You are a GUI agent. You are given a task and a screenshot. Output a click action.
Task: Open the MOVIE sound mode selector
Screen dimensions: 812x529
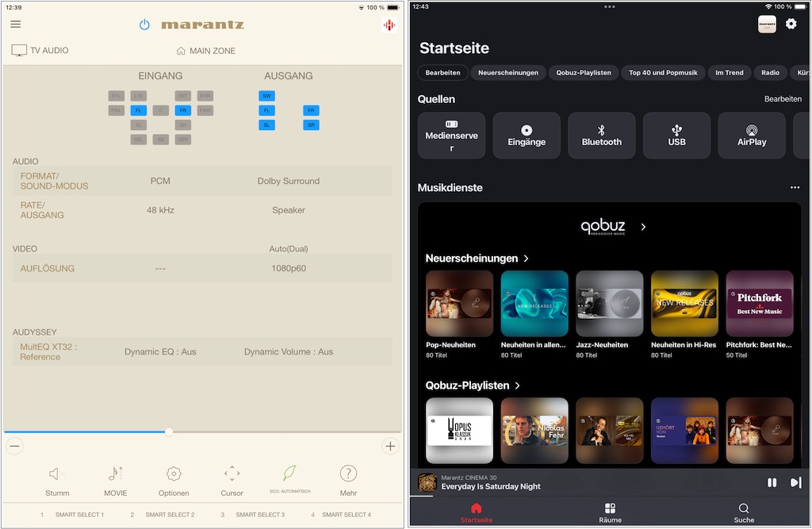point(115,474)
